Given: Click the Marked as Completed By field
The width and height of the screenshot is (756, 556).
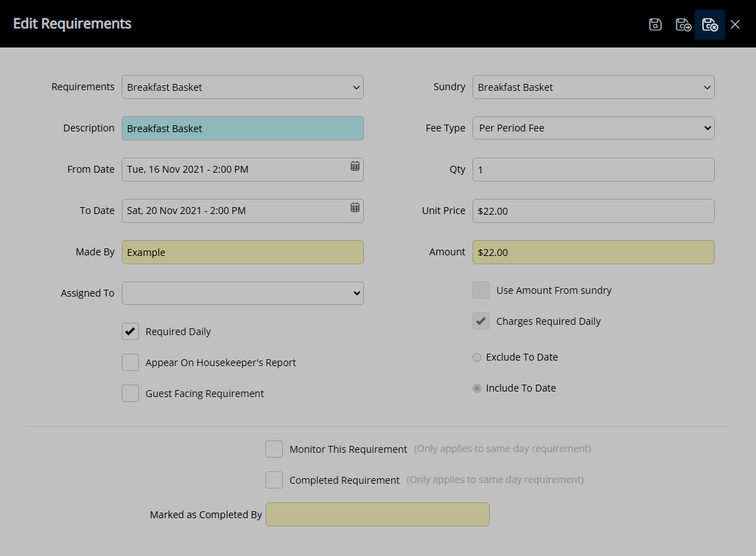Looking at the screenshot, I should (x=378, y=515).
